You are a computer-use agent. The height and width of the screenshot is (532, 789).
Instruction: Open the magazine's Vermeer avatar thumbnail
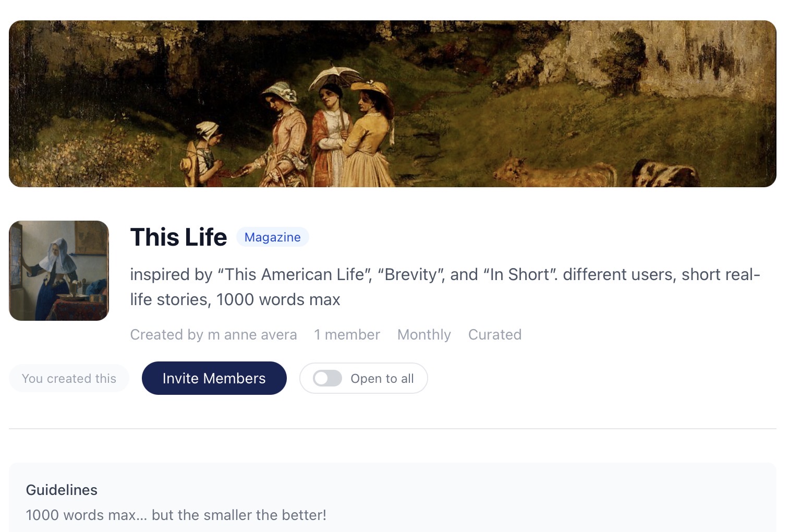coord(59,271)
